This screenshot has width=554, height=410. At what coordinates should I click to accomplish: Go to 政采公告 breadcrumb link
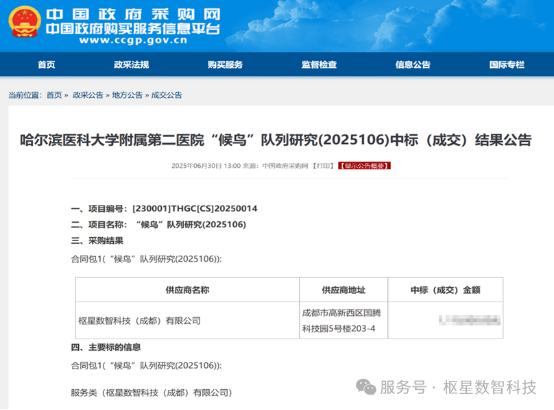pyautogui.click(x=88, y=95)
